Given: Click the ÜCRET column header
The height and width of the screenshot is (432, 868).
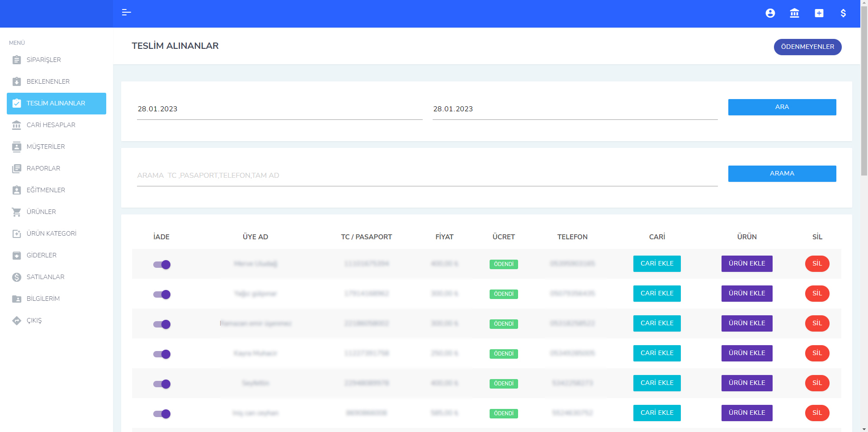Looking at the screenshot, I should tap(504, 237).
